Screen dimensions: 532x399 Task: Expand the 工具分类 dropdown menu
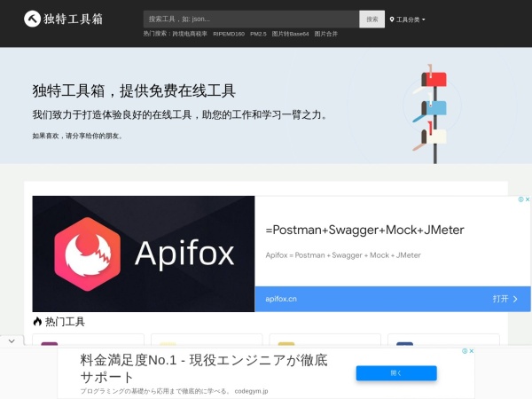(x=410, y=19)
